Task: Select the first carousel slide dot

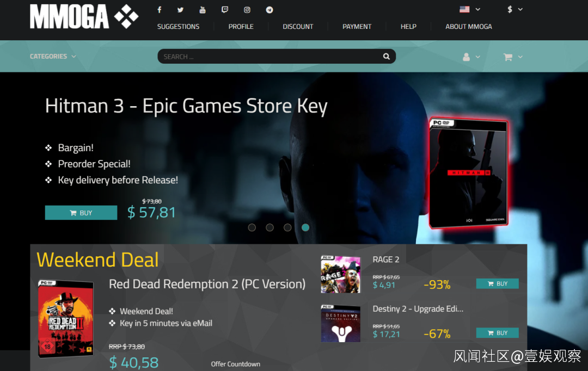Action: (252, 227)
